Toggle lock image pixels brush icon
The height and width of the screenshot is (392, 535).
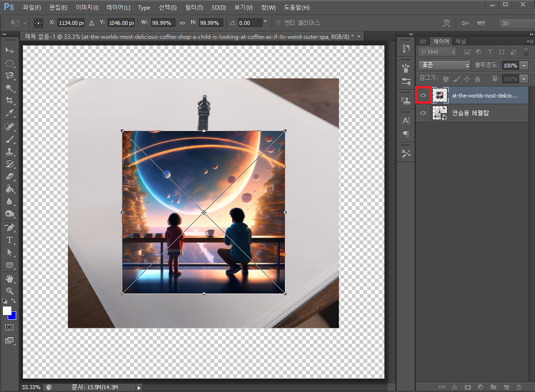click(x=457, y=79)
